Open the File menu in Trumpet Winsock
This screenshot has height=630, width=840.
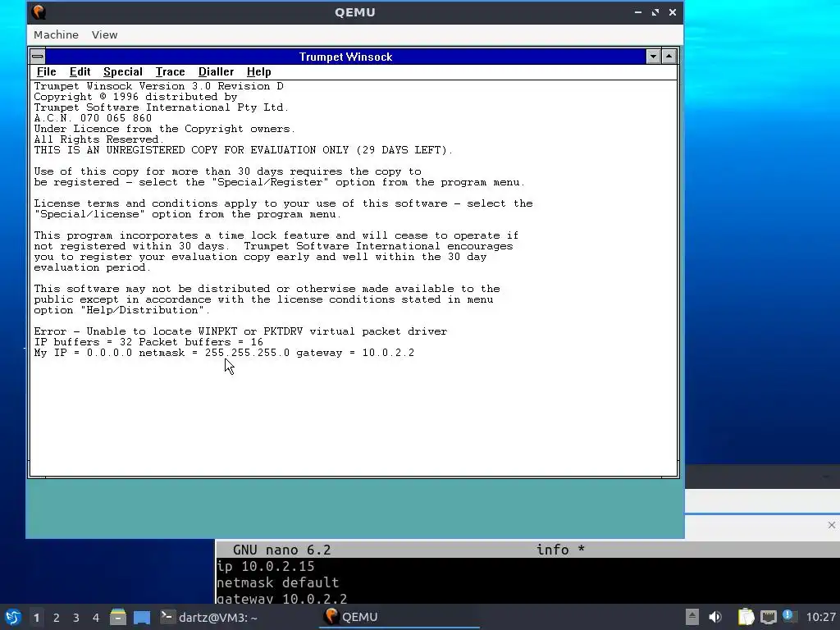click(x=46, y=72)
